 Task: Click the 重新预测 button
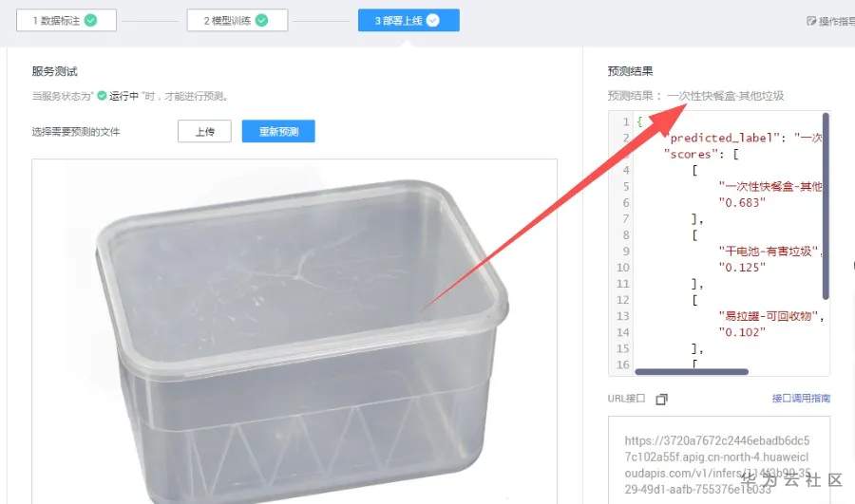278,131
